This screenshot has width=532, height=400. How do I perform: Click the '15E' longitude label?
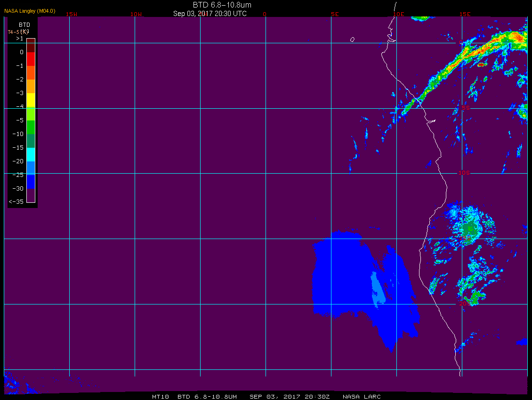tap(465, 14)
